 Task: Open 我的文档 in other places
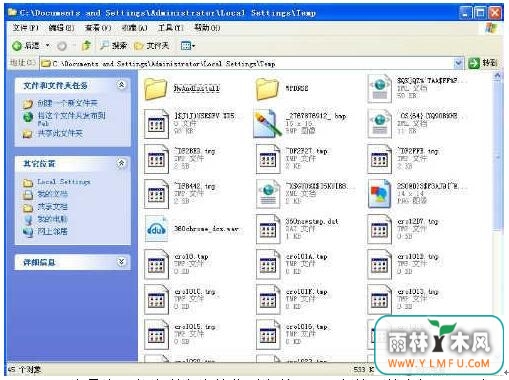click(x=52, y=194)
